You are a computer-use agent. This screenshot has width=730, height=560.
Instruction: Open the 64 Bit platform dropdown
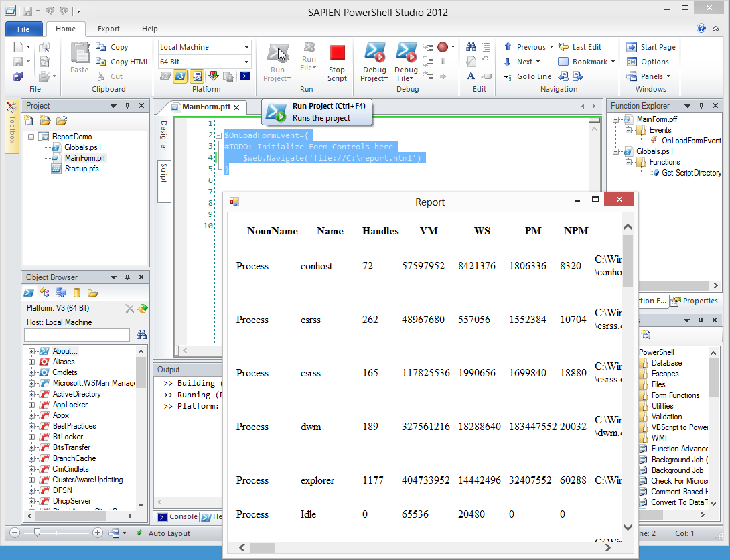pos(246,62)
